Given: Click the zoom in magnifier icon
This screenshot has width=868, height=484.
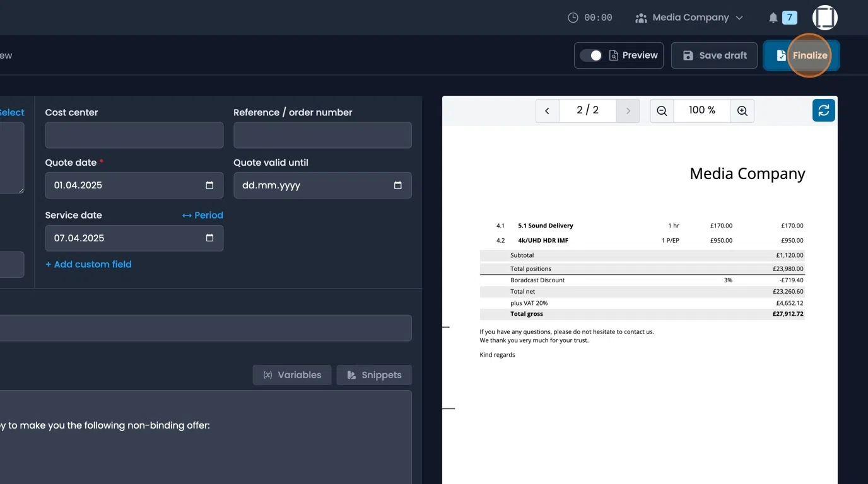Looking at the screenshot, I should tap(742, 110).
